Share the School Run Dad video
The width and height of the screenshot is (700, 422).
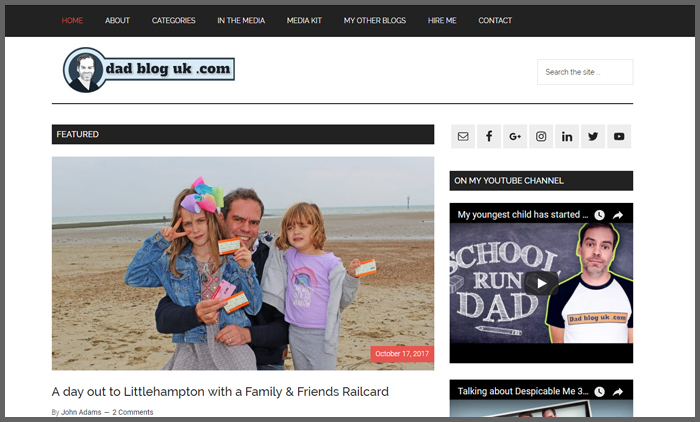point(618,215)
